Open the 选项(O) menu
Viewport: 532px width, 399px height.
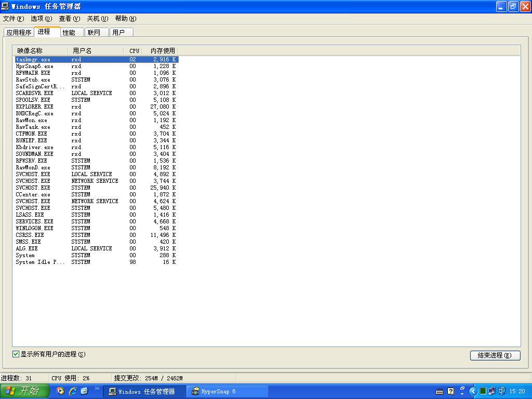pyautogui.click(x=42, y=18)
